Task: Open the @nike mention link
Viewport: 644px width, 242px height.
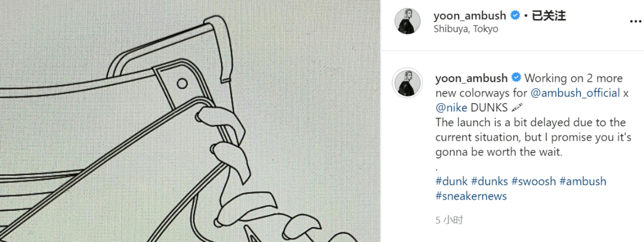Action: tap(451, 108)
